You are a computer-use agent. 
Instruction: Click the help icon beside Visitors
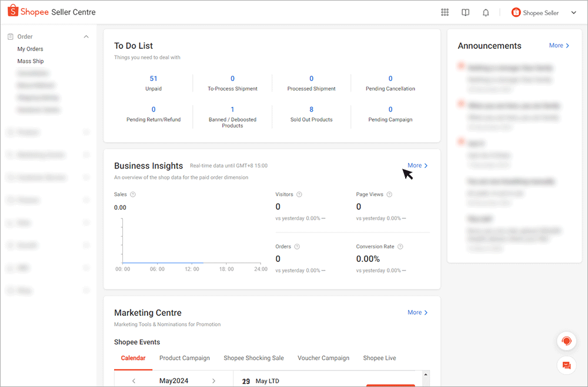click(x=299, y=194)
